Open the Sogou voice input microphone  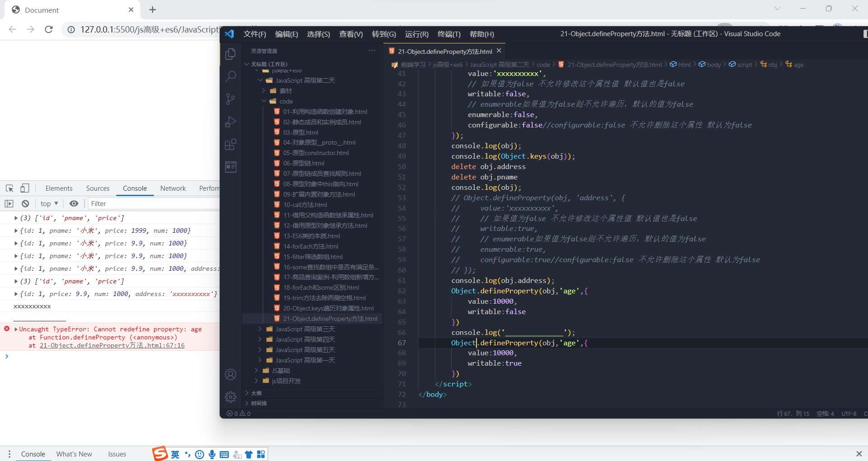click(x=212, y=454)
